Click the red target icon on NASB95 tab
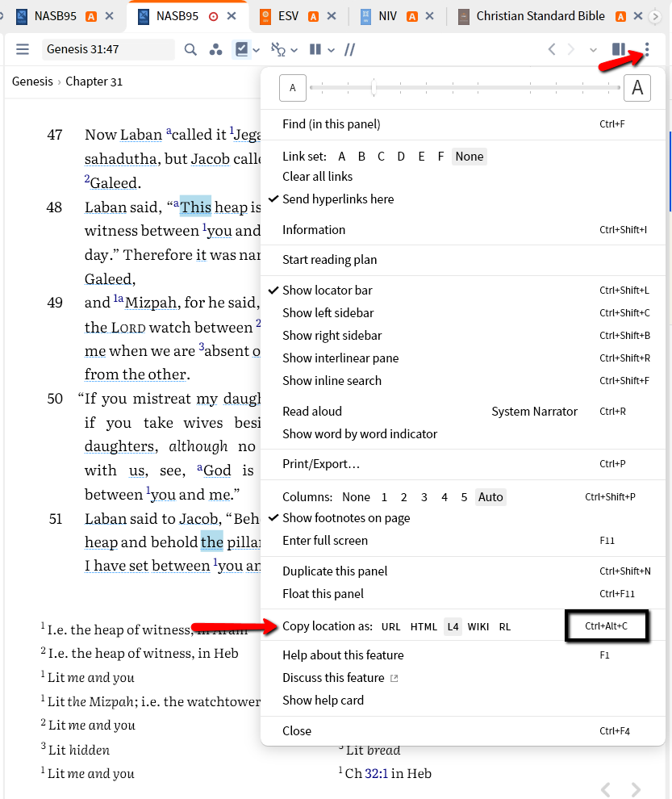 click(x=214, y=17)
